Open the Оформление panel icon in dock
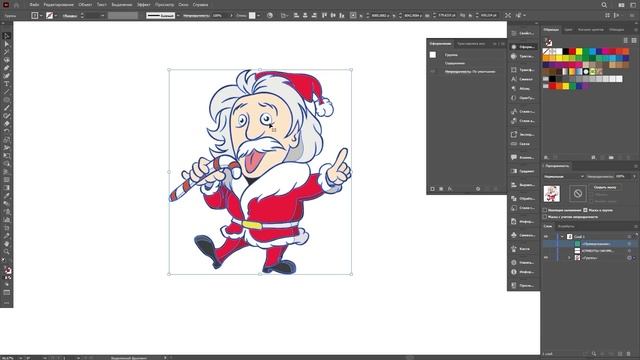This screenshot has height=360, width=640. click(523, 47)
